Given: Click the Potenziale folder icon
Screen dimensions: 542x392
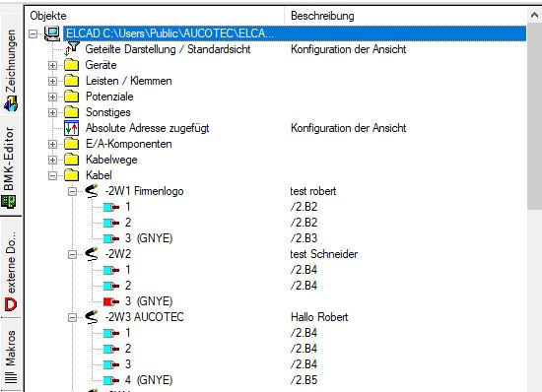Looking at the screenshot, I should tap(72, 97).
